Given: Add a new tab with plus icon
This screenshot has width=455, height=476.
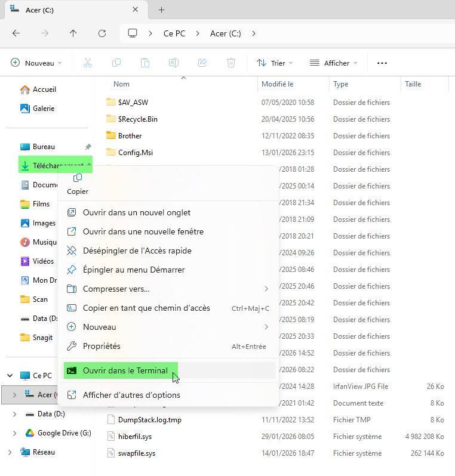Looking at the screenshot, I should [161, 10].
